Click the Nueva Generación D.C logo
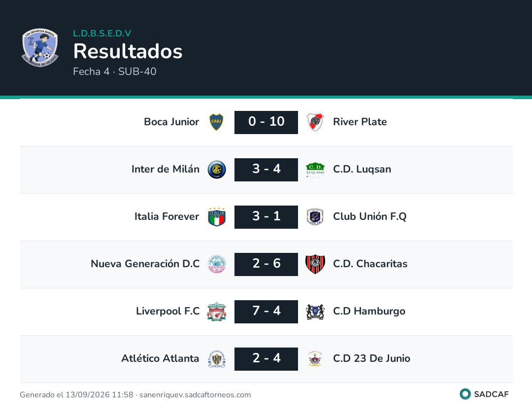Screen dimensions: 532x420 tap(216, 264)
